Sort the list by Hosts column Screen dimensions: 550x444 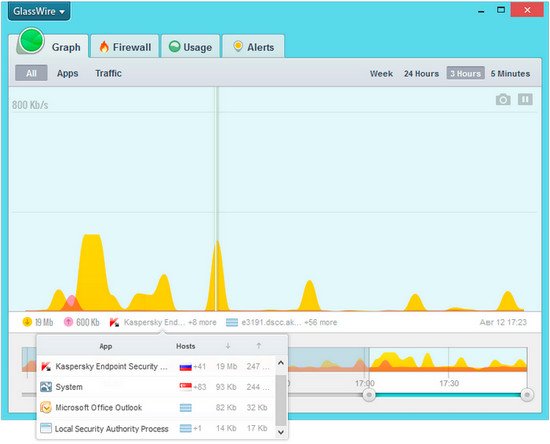(186, 346)
